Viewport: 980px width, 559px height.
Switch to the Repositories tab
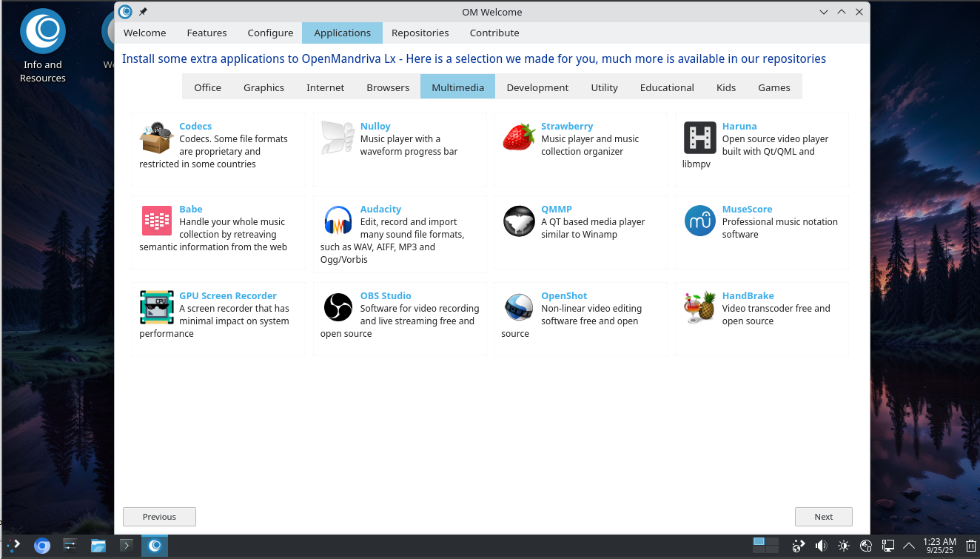pyautogui.click(x=420, y=33)
